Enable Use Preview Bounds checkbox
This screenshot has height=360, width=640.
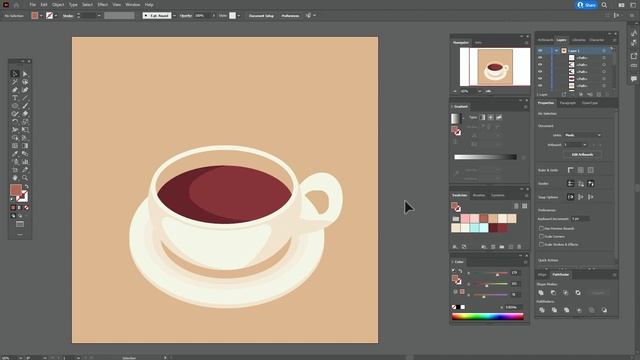pyautogui.click(x=542, y=229)
